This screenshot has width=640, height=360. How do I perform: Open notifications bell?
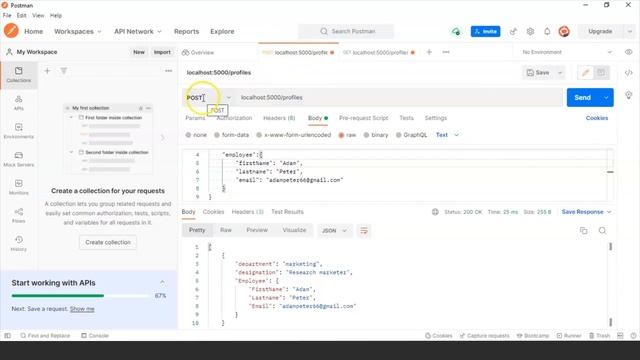tap(547, 31)
